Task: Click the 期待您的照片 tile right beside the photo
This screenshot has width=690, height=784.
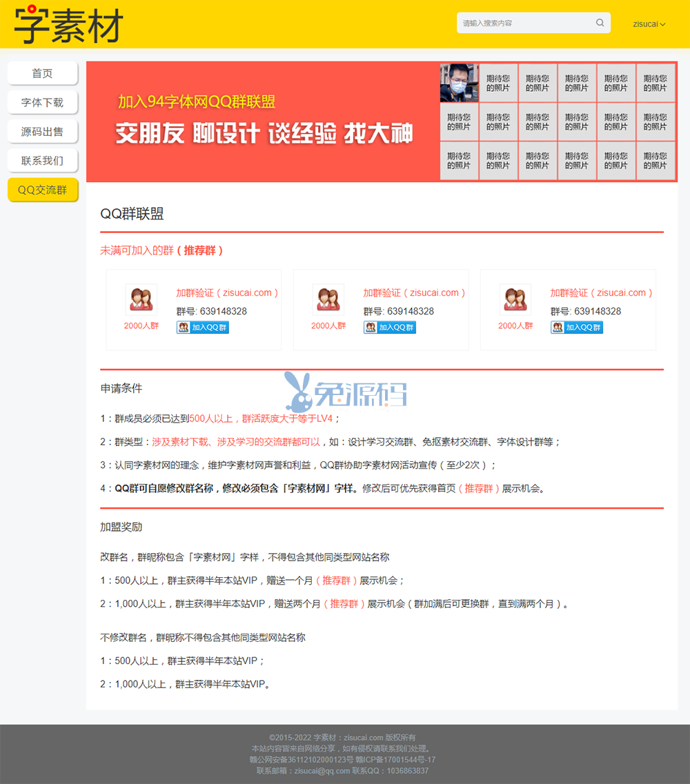Action: pos(498,83)
